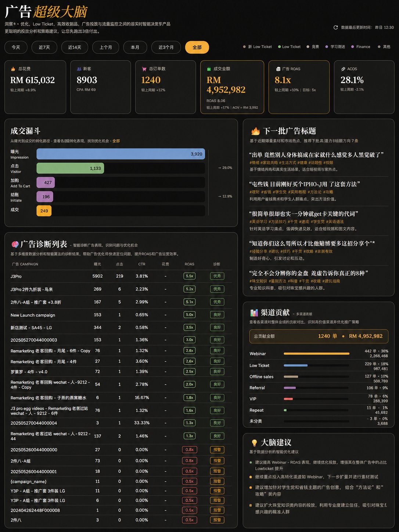399x532 pixels.
Task: Click ad title starting “完全不会分辨
Action: pos(309,273)
